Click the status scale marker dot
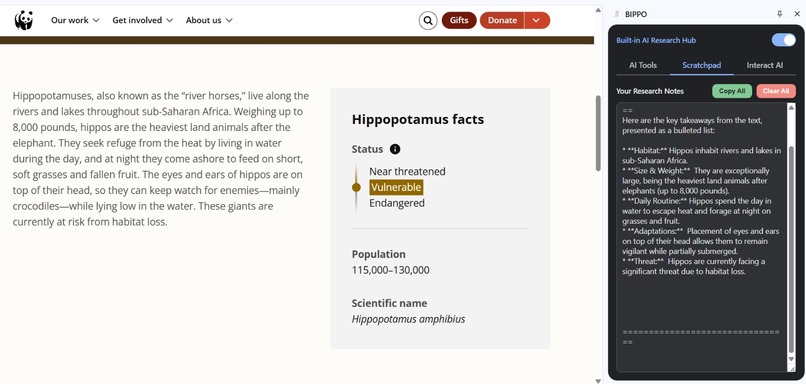 [356, 187]
